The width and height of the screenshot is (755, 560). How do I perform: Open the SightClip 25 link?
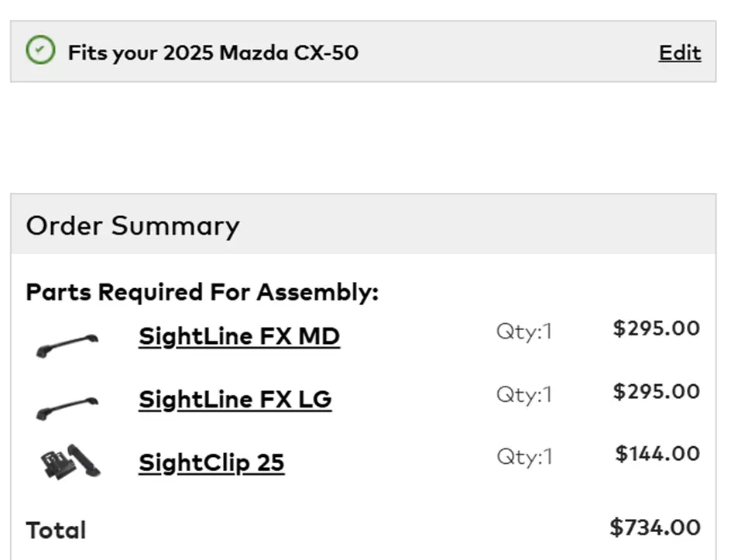coord(211,462)
